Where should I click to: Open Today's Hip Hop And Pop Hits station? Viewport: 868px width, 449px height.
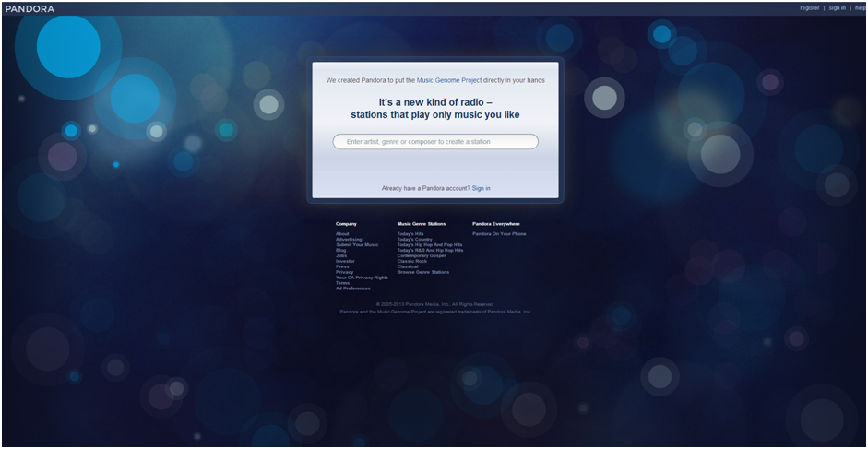pos(430,244)
